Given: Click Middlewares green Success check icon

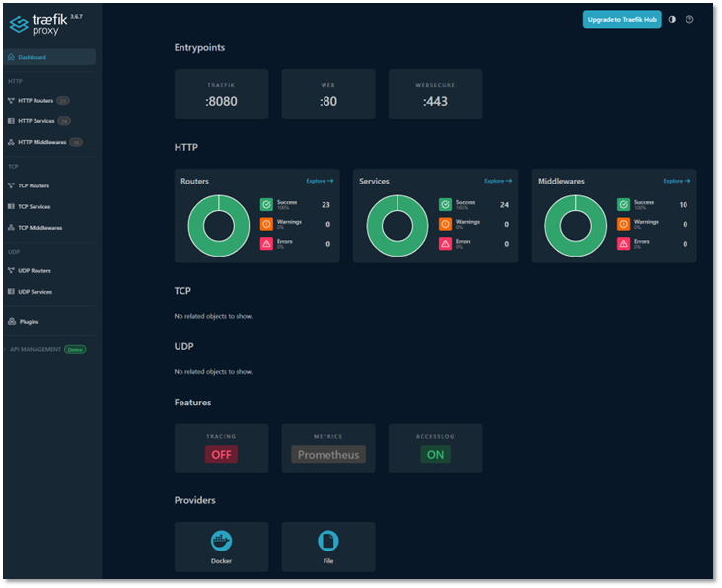Looking at the screenshot, I should pyautogui.click(x=623, y=205).
